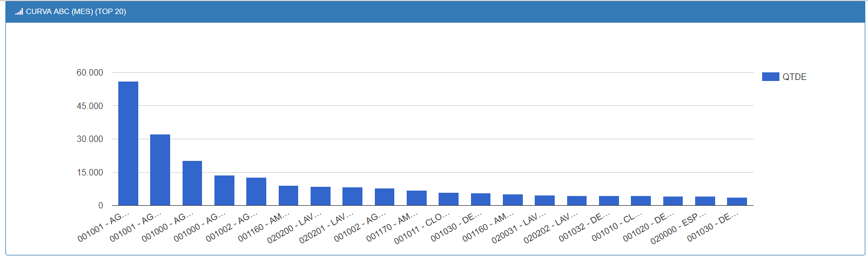Click the 15.000 y-axis value
This screenshot has height=257, width=868.
click(90, 172)
